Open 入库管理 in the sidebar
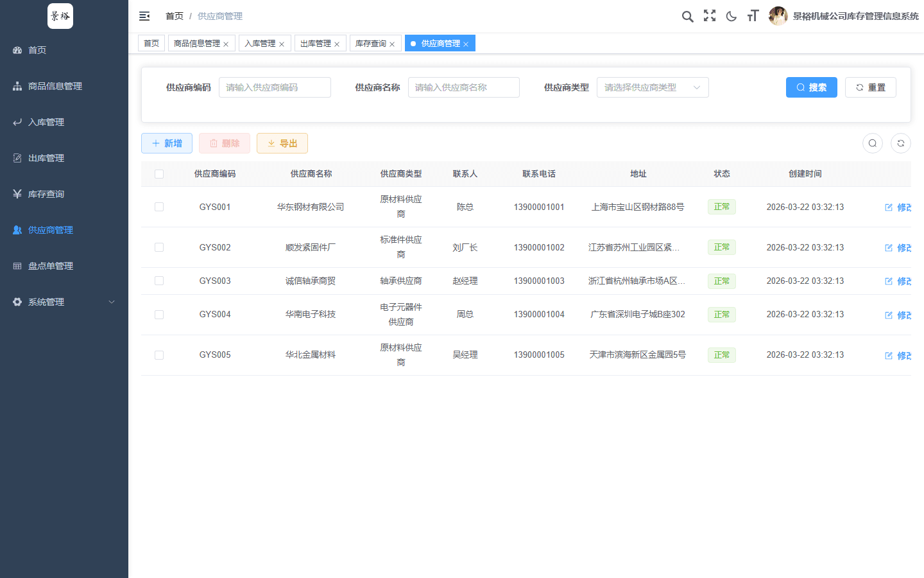This screenshot has height=578, width=924. click(x=64, y=122)
